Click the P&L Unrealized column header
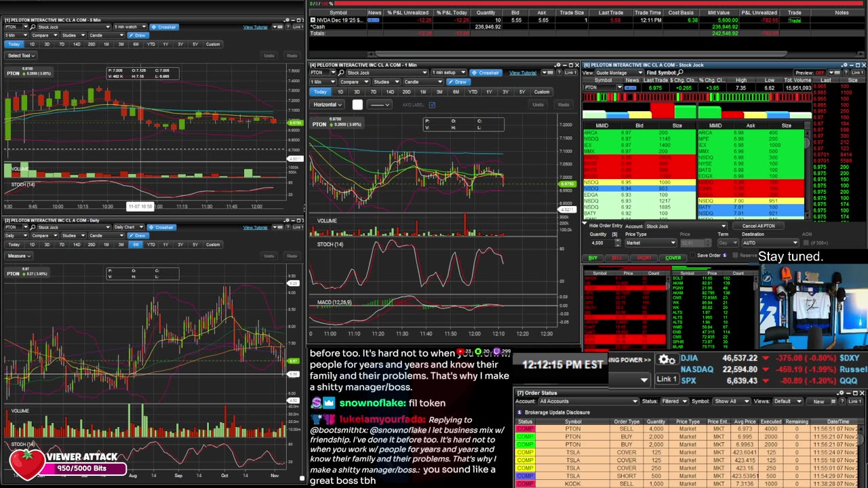 [x=759, y=12]
